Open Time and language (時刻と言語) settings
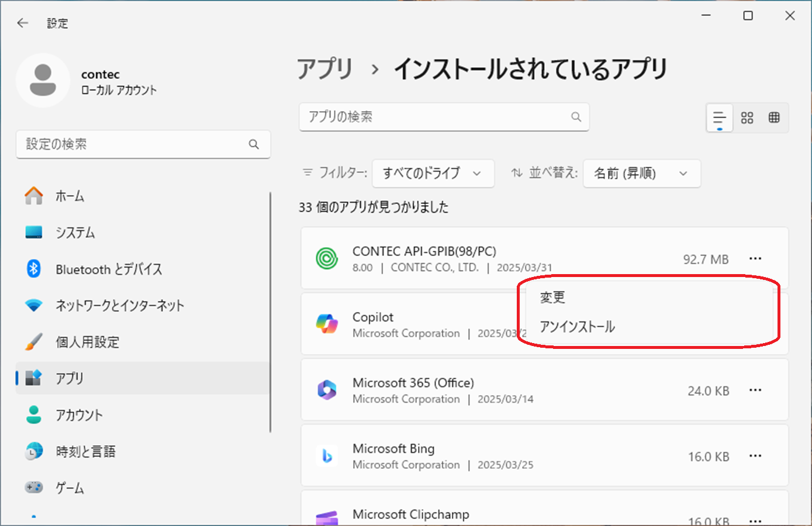 coord(143,451)
